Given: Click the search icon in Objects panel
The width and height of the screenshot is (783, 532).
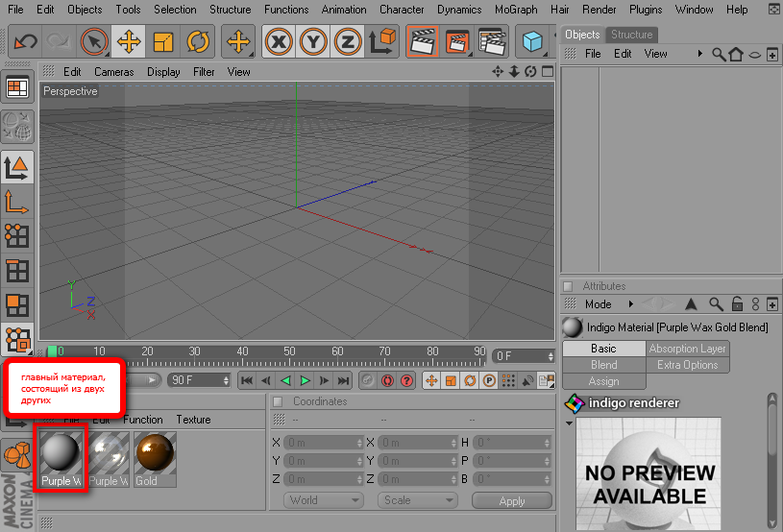Looking at the screenshot, I should click(718, 55).
